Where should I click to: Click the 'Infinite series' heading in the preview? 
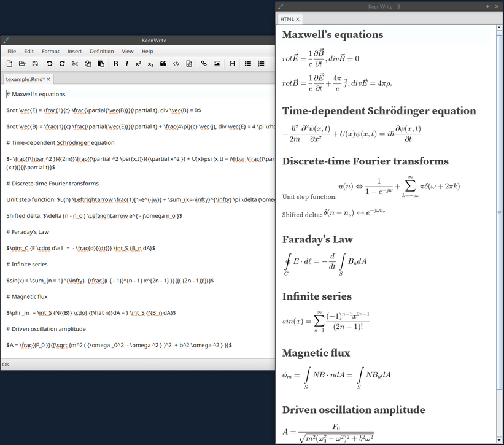[x=317, y=296]
